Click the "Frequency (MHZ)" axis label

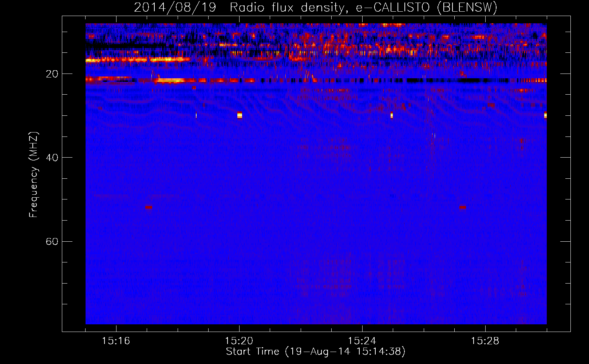click(33, 175)
